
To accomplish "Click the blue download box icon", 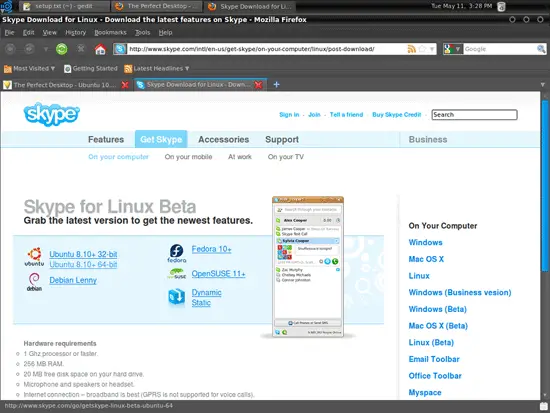I will 176,297.
